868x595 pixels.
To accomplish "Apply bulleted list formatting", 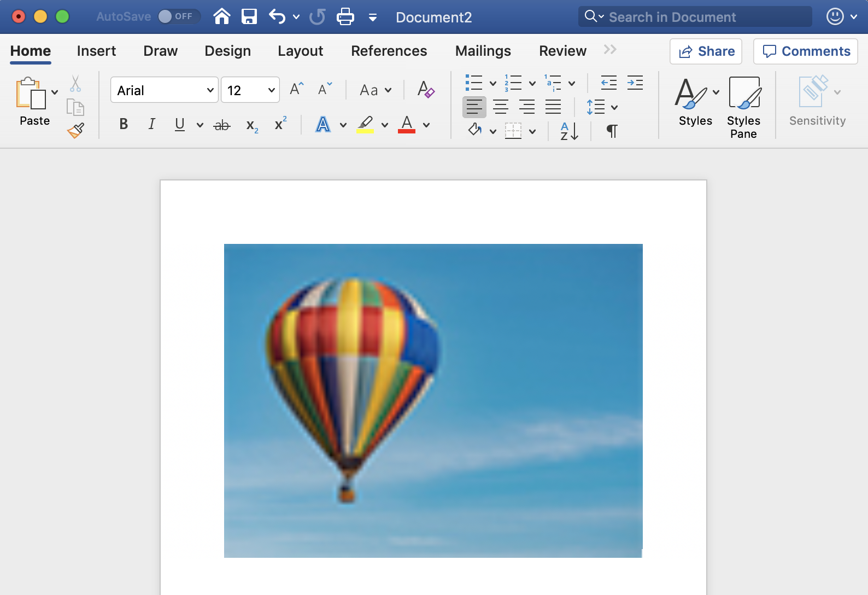I will coord(473,83).
